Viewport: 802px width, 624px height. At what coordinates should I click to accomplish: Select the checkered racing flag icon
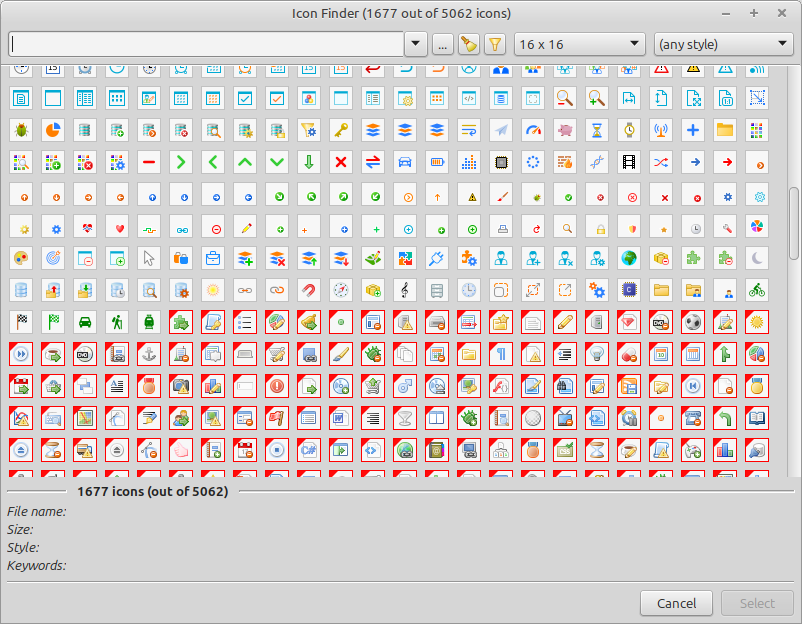point(22,322)
